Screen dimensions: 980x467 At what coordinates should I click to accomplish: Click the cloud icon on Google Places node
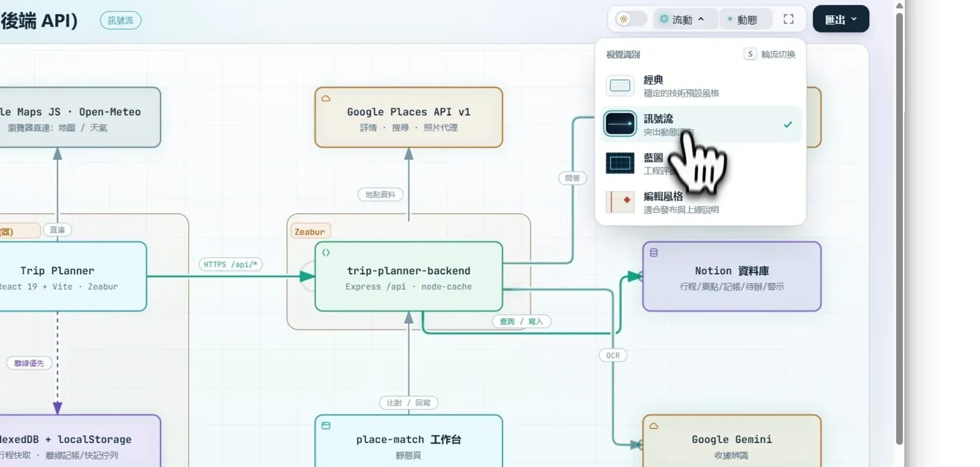click(x=326, y=98)
